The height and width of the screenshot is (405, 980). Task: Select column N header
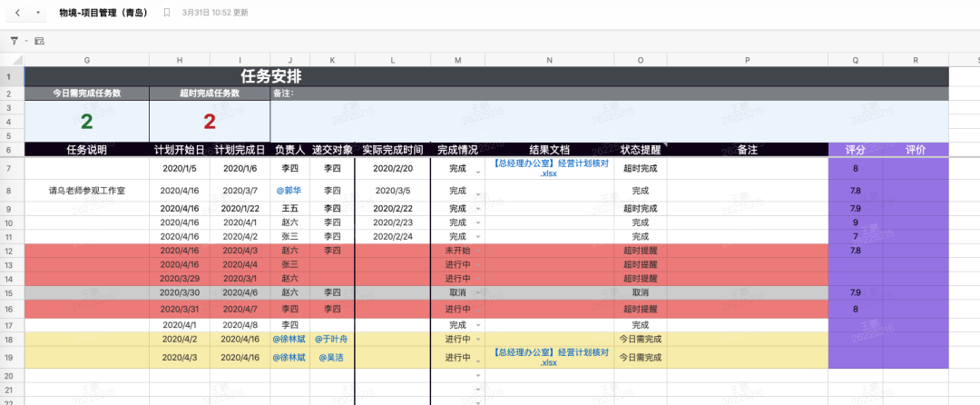(549, 60)
